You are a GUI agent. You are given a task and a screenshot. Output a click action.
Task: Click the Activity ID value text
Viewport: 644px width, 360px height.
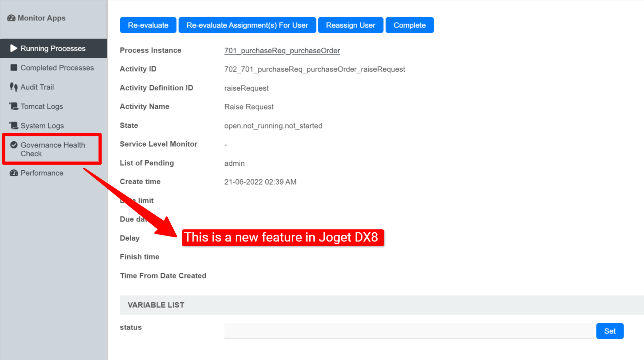click(x=315, y=69)
